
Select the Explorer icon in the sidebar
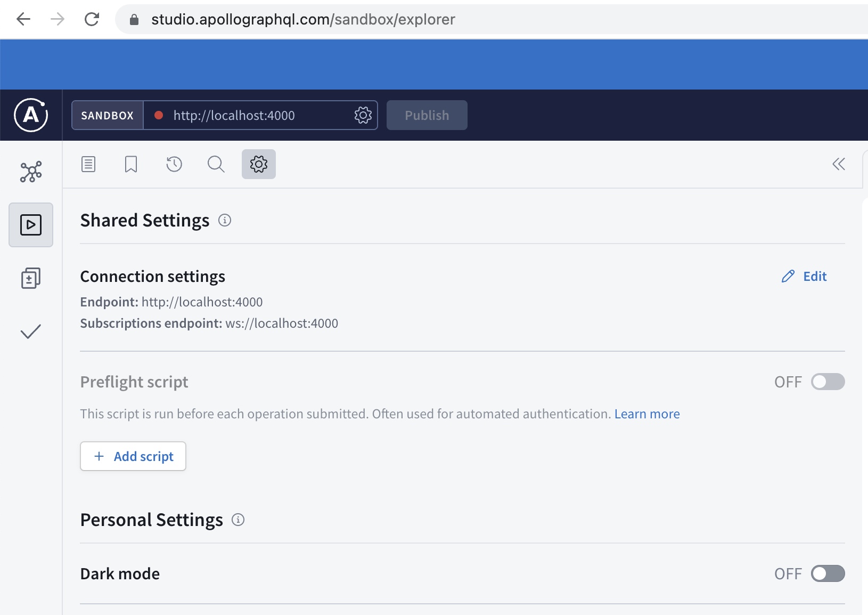pos(30,225)
